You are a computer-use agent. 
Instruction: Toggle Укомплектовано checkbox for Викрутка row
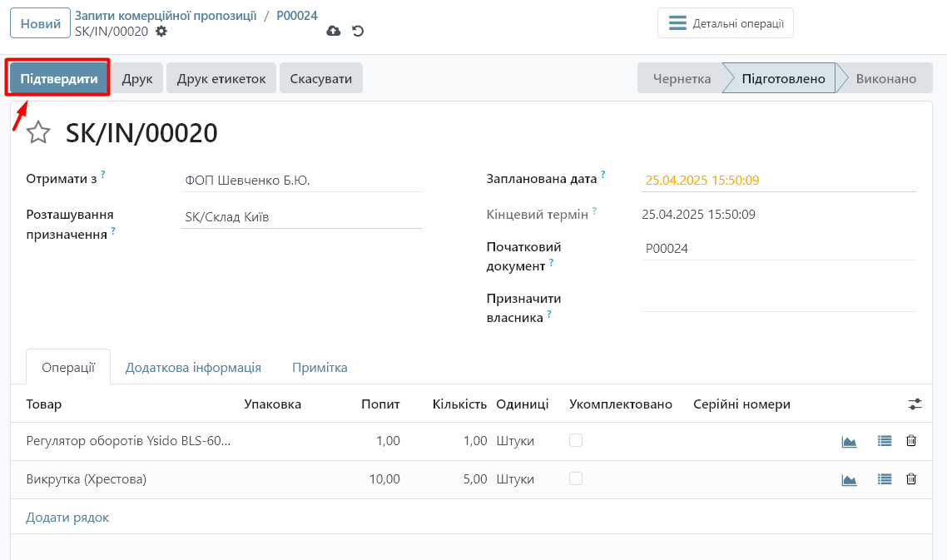[x=576, y=478]
